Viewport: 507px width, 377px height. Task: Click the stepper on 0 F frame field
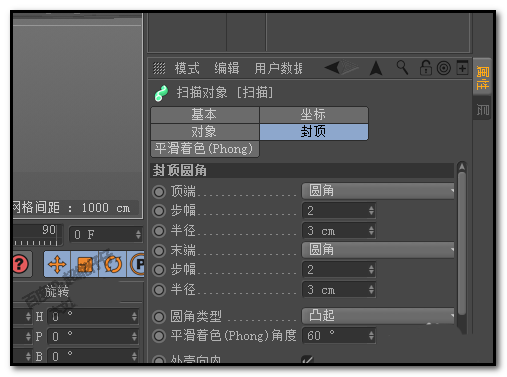(x=138, y=235)
